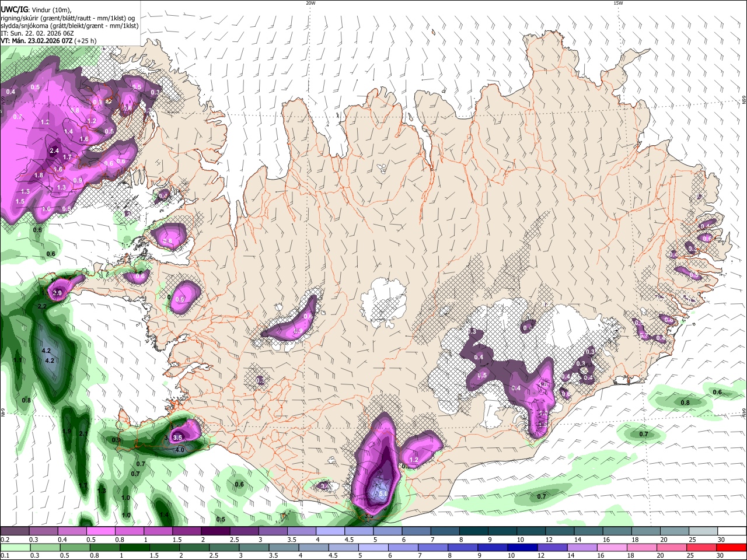Click the 1.9 rain value off the west coast
This screenshot has height=560, width=747.
(67, 432)
